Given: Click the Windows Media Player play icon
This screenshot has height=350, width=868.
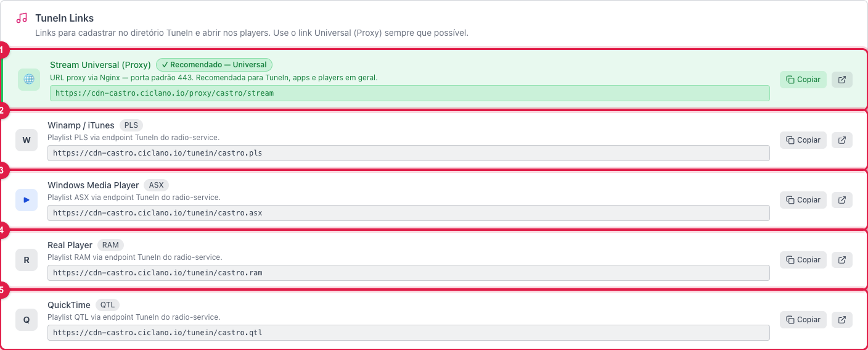Looking at the screenshot, I should (x=27, y=200).
